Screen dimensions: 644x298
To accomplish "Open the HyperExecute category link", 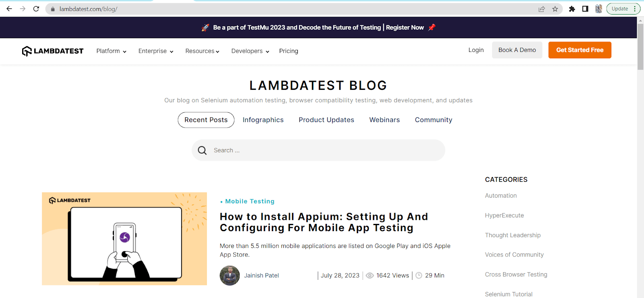I will tap(504, 215).
